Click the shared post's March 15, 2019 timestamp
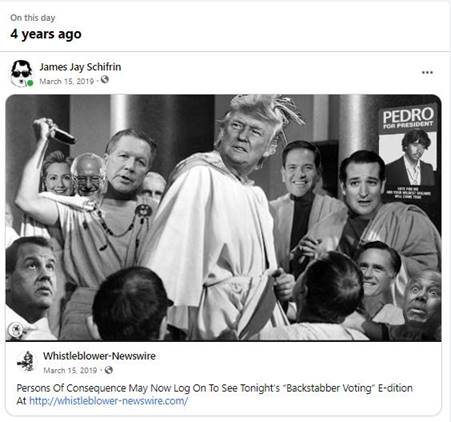 [x=70, y=370]
